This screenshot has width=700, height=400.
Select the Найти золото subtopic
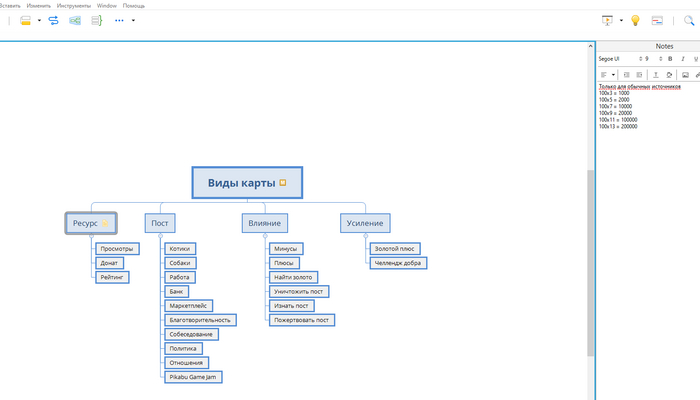[293, 277]
